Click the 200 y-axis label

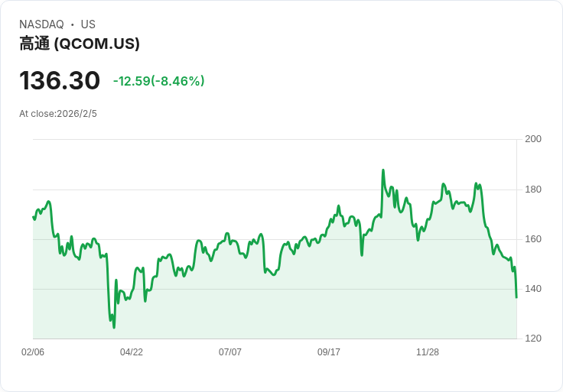tap(533, 139)
